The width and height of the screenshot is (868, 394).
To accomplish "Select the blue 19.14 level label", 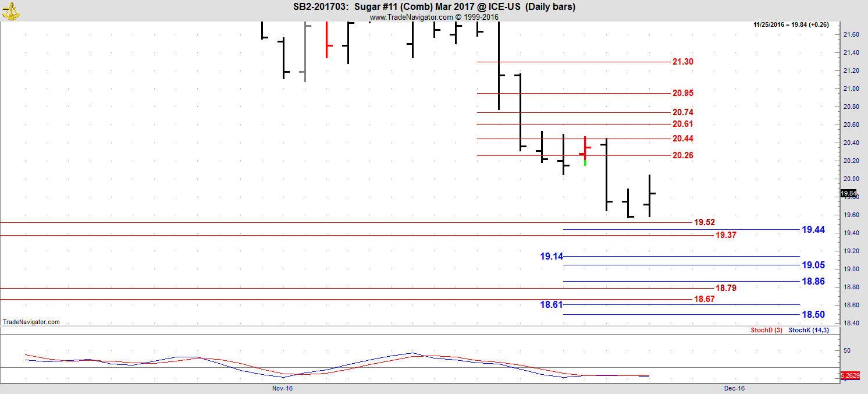I will [551, 256].
